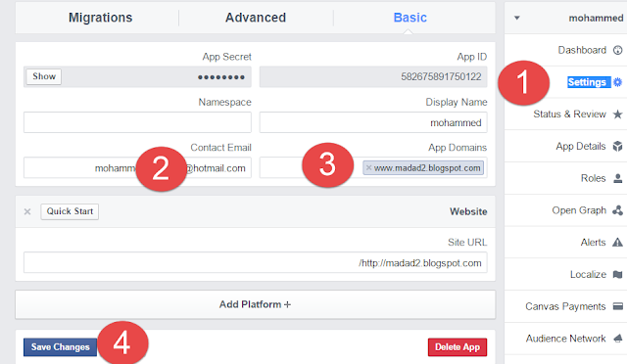This screenshot has height=364, width=627.
Task: Click the Site URL field
Action: pos(255,262)
